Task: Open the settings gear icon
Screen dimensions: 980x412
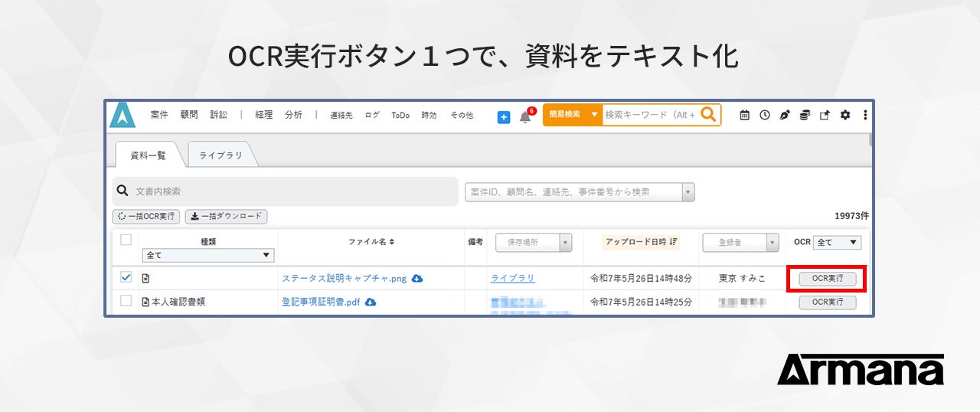Action: 845,115
